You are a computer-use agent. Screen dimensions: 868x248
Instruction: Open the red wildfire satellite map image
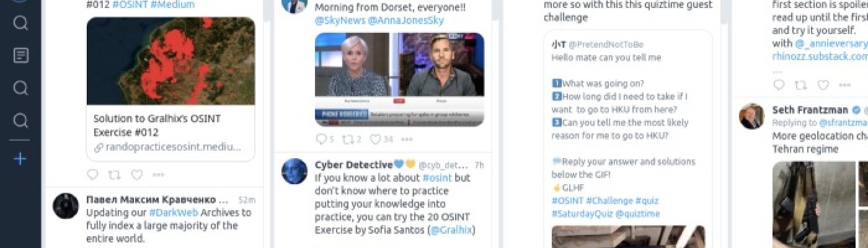(x=170, y=61)
